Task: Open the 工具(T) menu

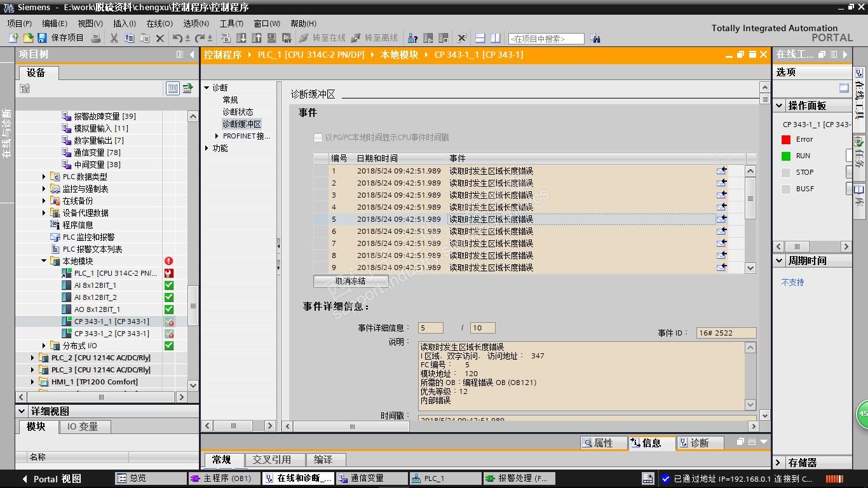Action: 231,24
